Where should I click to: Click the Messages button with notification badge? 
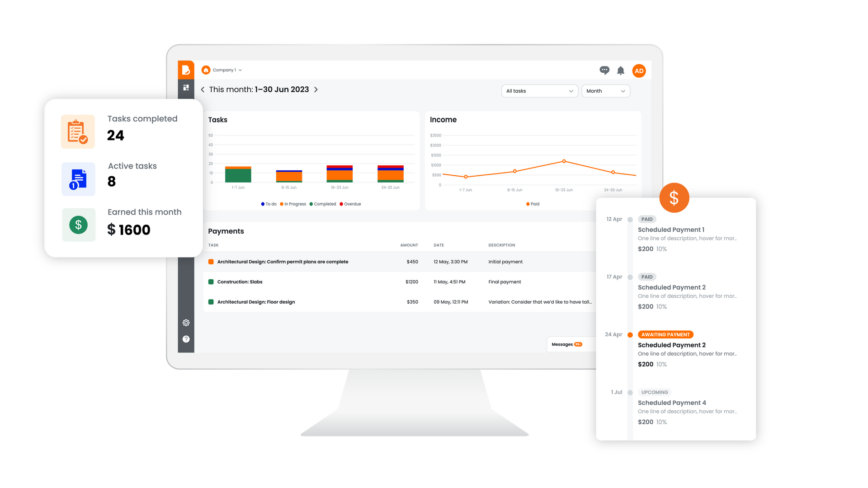tap(565, 344)
